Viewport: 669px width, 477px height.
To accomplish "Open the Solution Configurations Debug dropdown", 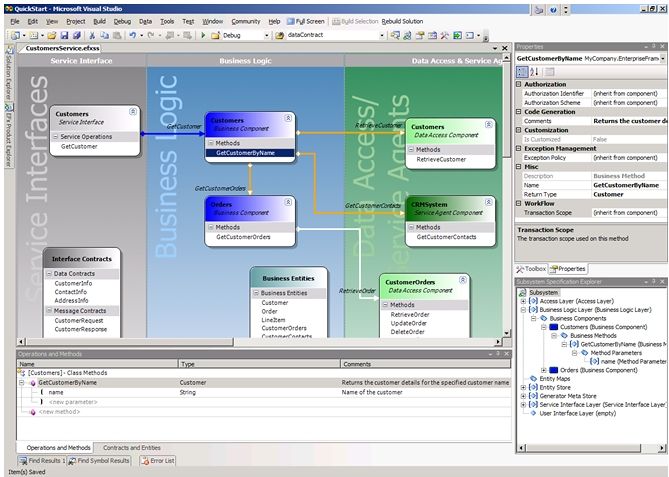I will [x=267, y=35].
